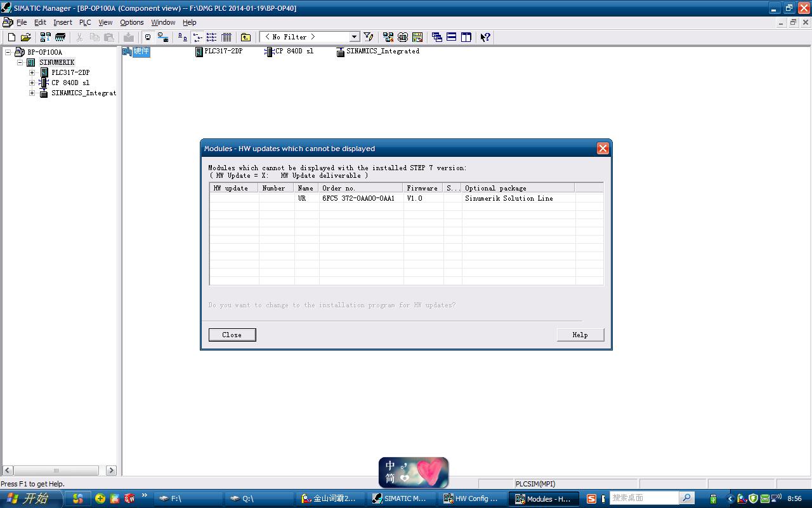
Task: Click the Open project folder toolbar icon
Action: point(26,37)
